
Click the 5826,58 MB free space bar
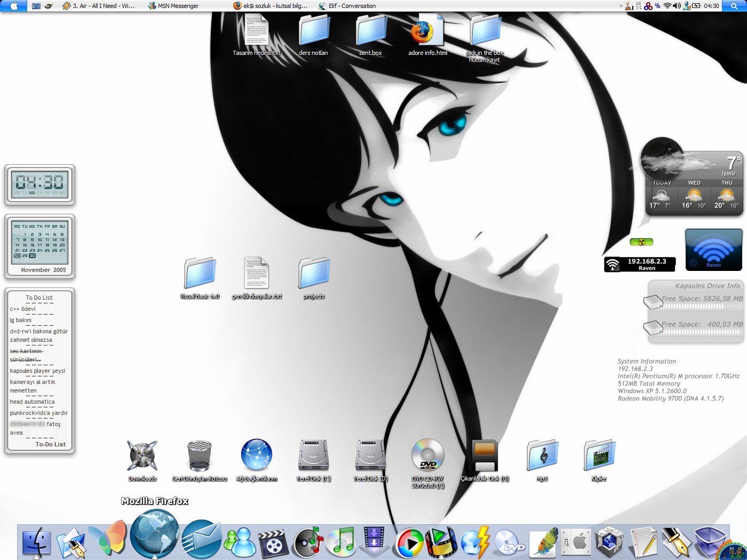tap(702, 307)
